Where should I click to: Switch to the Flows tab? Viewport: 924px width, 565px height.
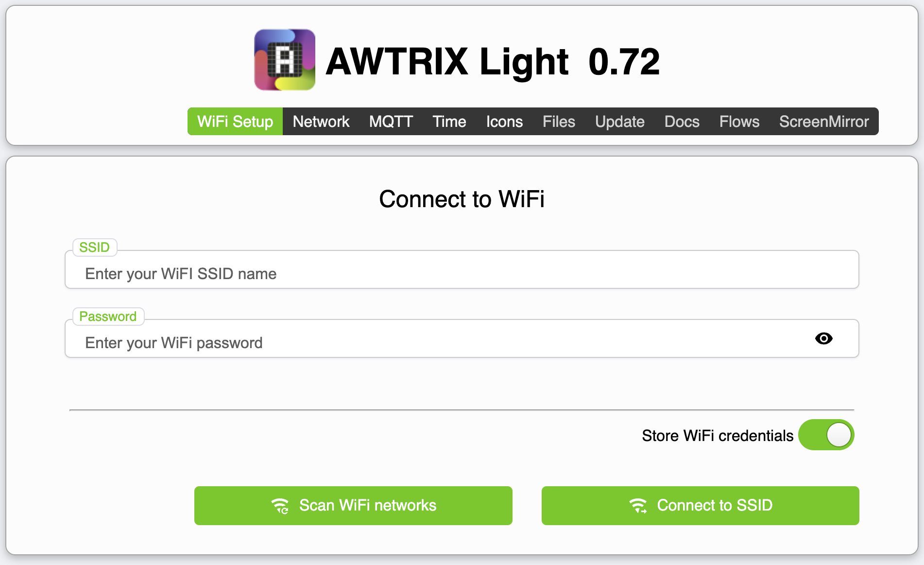coord(739,122)
